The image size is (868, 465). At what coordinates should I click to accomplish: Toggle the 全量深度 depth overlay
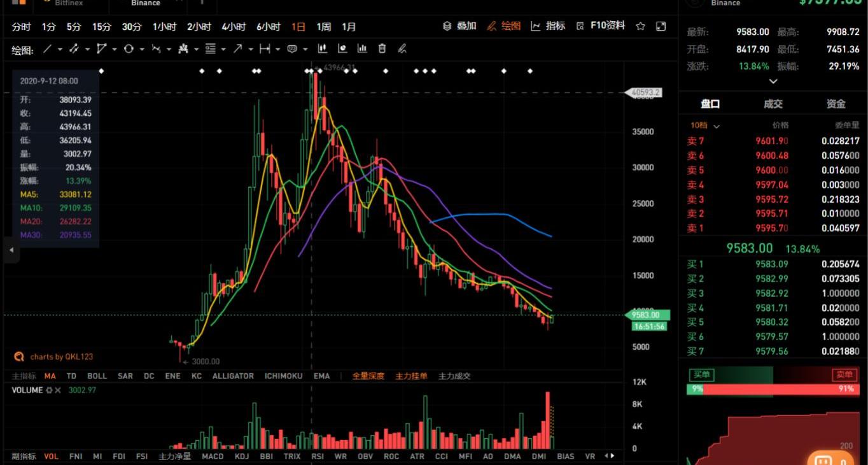pyautogui.click(x=368, y=376)
